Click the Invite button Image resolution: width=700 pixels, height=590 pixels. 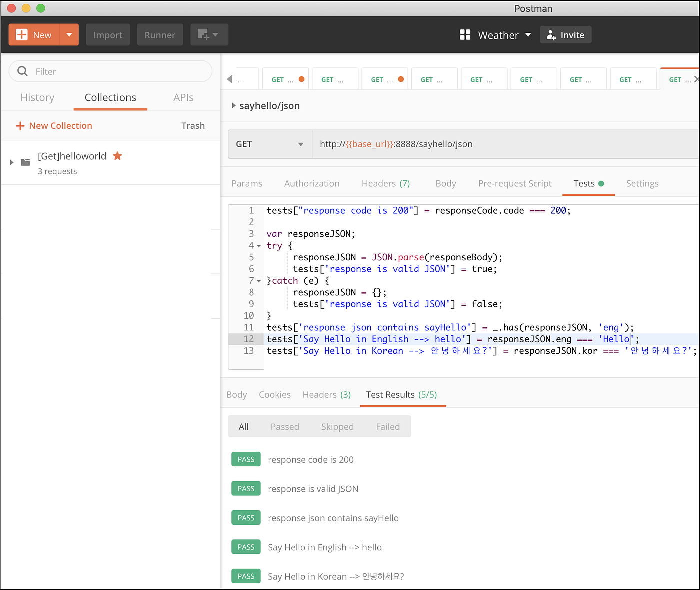565,35
